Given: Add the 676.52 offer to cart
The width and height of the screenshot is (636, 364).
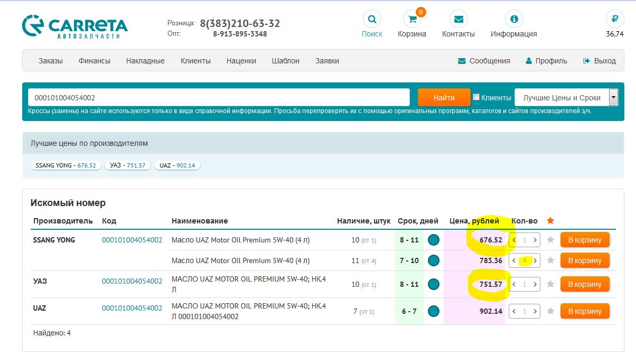Looking at the screenshot, I should pos(585,240).
